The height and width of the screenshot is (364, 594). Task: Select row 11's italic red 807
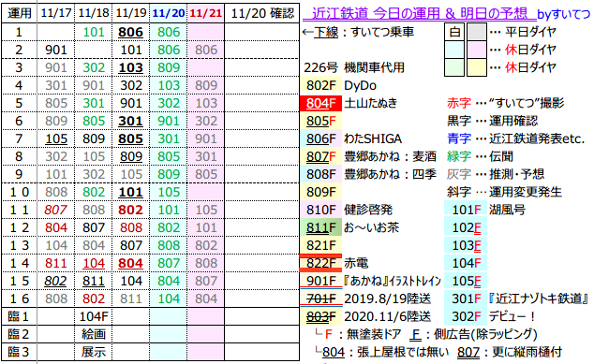pos(55,210)
